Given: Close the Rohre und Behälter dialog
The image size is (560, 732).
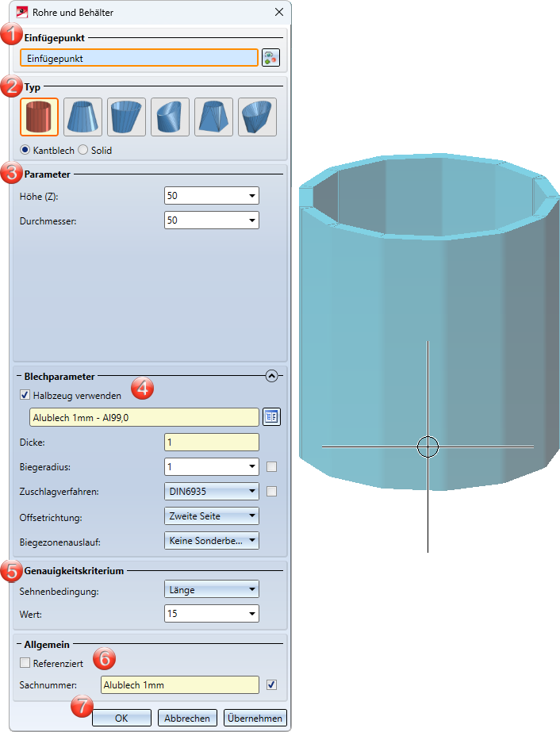Looking at the screenshot, I should coord(279,12).
